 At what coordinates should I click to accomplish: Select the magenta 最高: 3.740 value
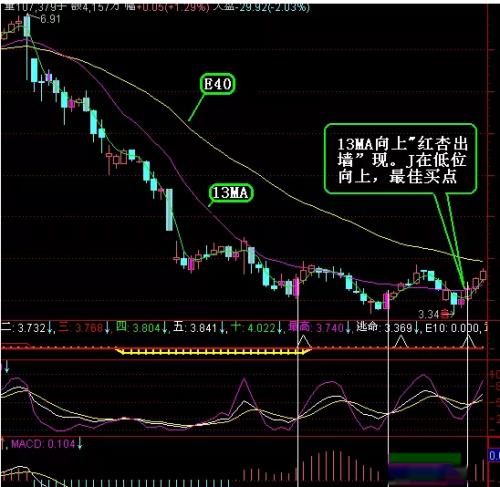[316, 328]
